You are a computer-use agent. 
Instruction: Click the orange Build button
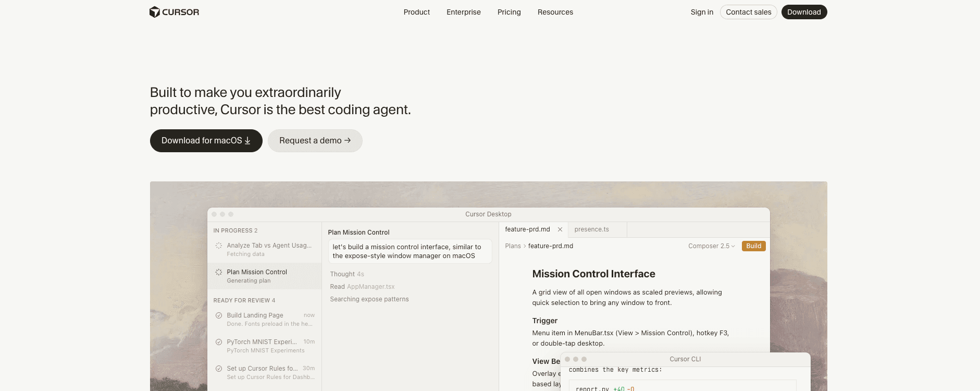(x=753, y=246)
